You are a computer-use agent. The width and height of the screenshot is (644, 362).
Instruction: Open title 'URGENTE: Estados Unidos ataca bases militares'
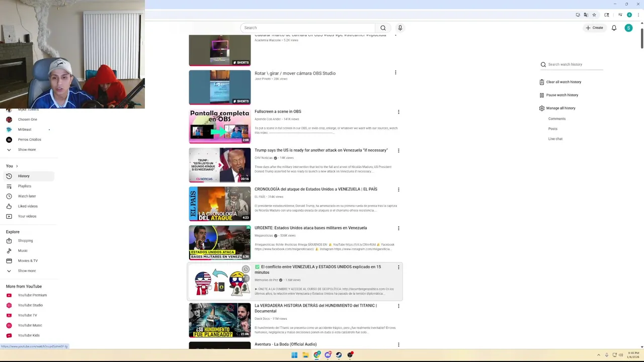click(x=310, y=228)
